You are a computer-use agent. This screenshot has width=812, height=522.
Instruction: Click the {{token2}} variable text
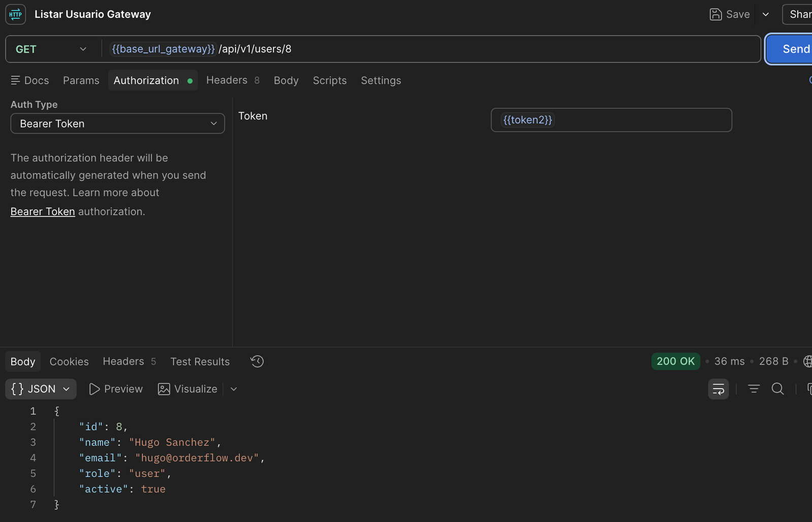point(527,120)
